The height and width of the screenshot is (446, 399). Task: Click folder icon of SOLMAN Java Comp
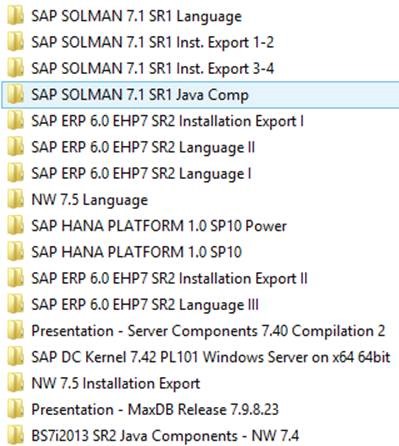point(15,95)
